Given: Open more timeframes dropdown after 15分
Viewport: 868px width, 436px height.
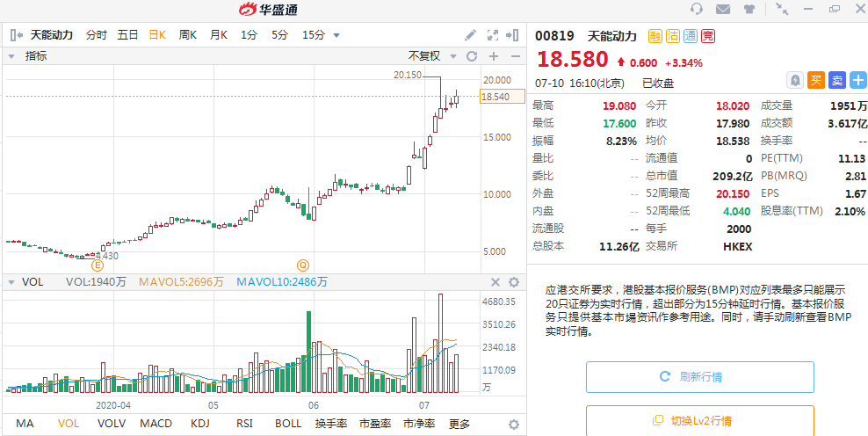Looking at the screenshot, I should point(336,35).
